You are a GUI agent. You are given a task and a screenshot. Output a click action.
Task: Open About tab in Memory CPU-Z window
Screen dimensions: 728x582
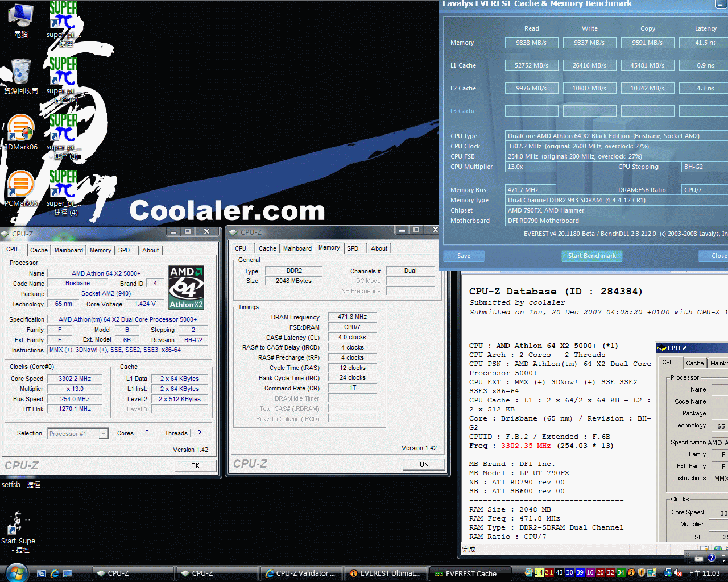[379, 248]
